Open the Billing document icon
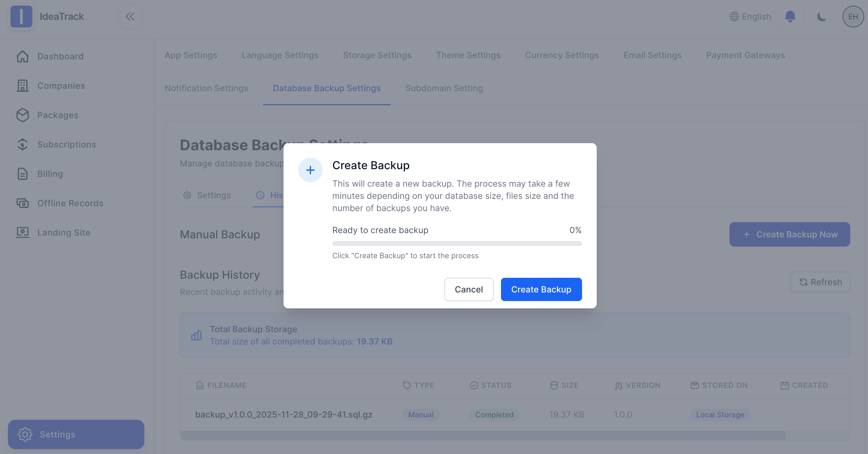The image size is (868, 454). point(23,173)
